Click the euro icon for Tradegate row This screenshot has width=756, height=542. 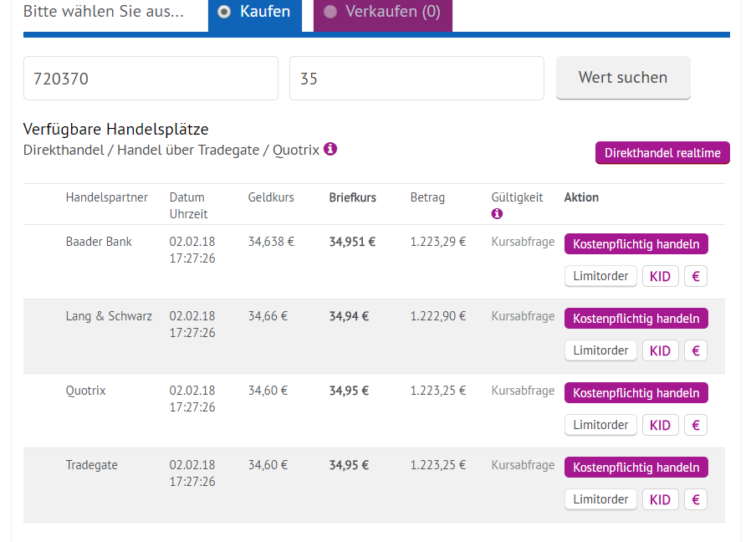pos(695,499)
